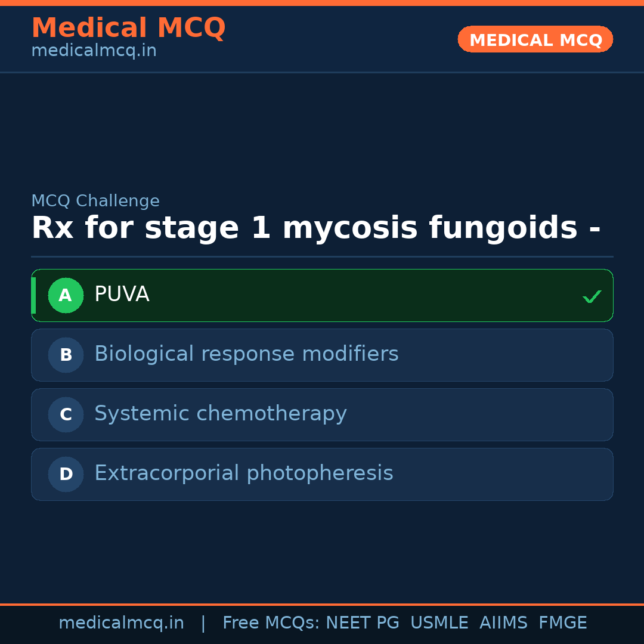Image resolution: width=644 pixels, height=644 pixels.
Task: Click the AIIMS footer label
Action: point(504,622)
